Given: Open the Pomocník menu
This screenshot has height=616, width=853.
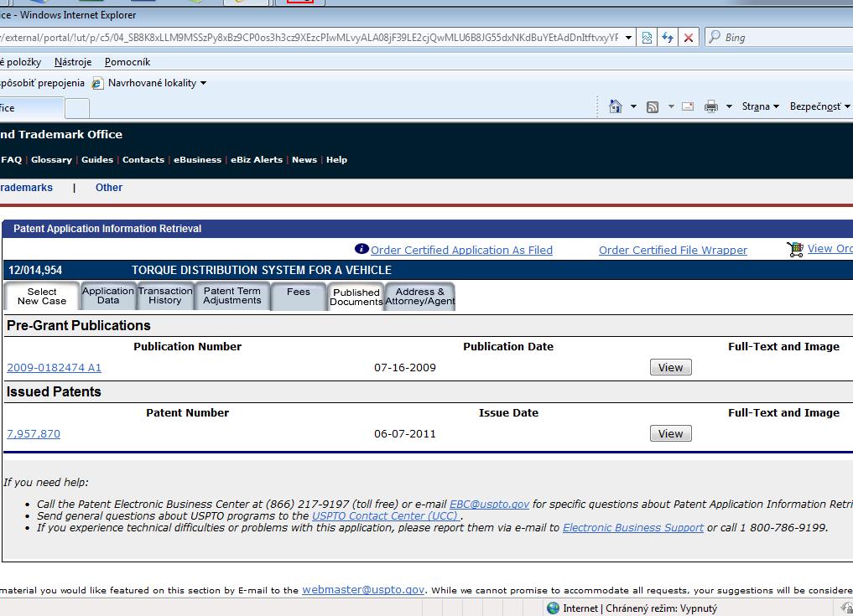Looking at the screenshot, I should tap(127, 62).
